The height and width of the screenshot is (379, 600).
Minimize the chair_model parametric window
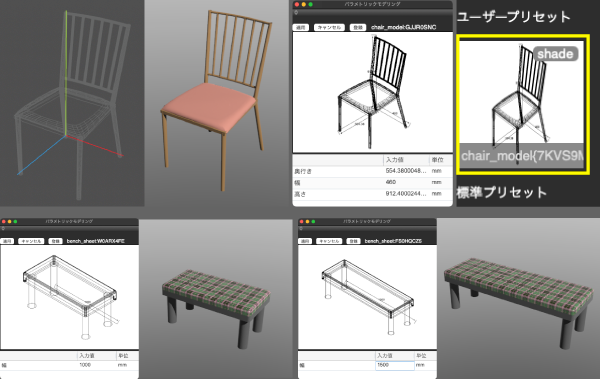304,4
